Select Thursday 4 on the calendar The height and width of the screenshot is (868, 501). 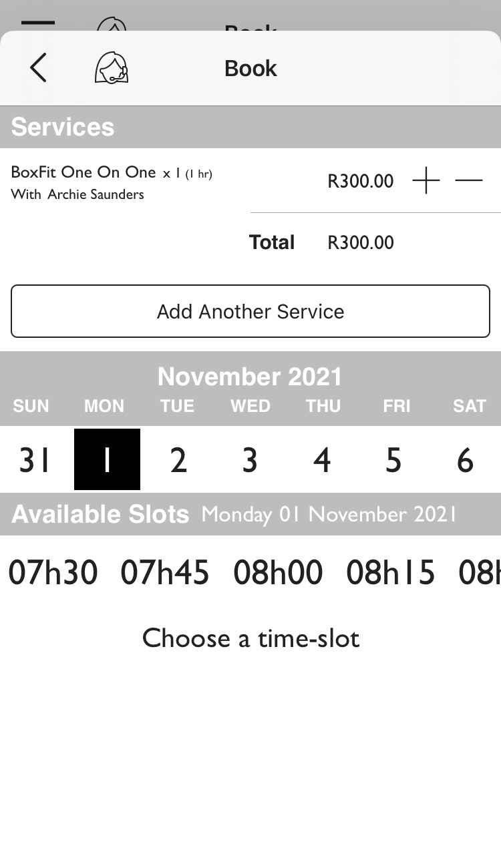click(322, 460)
